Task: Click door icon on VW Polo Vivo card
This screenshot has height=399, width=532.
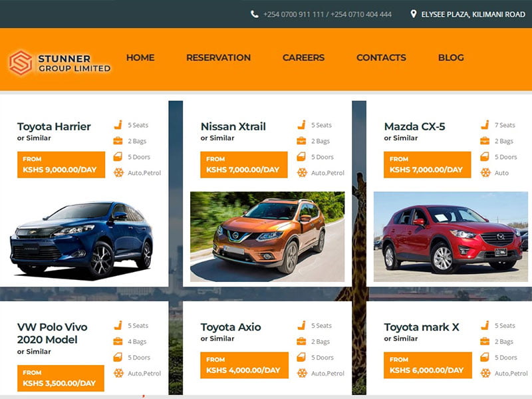Action: coord(118,357)
